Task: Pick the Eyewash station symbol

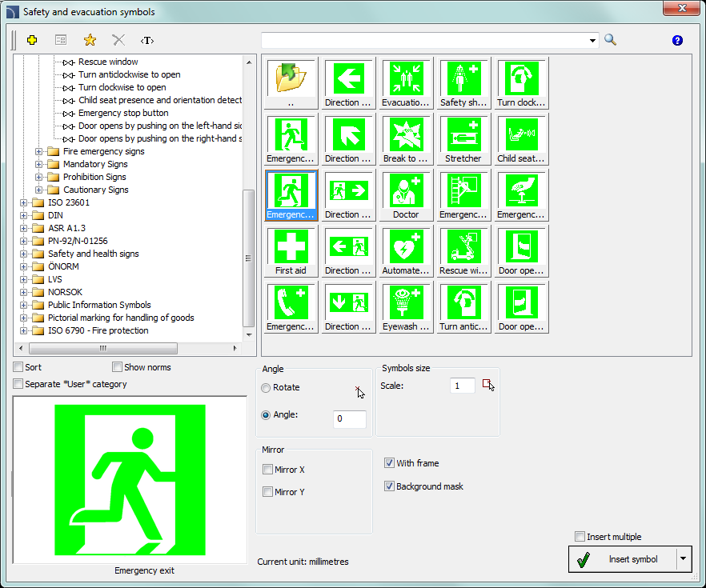Action: 406,307
